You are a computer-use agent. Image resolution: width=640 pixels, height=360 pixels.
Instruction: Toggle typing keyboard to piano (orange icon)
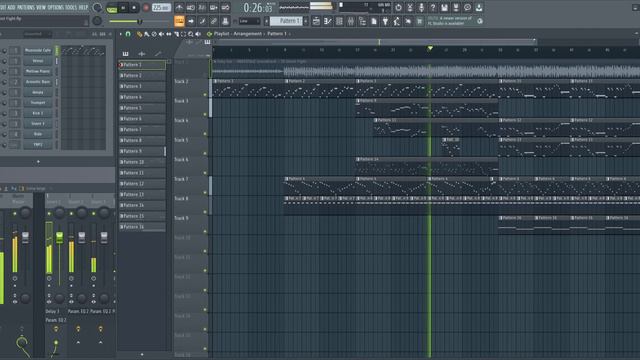[179, 21]
